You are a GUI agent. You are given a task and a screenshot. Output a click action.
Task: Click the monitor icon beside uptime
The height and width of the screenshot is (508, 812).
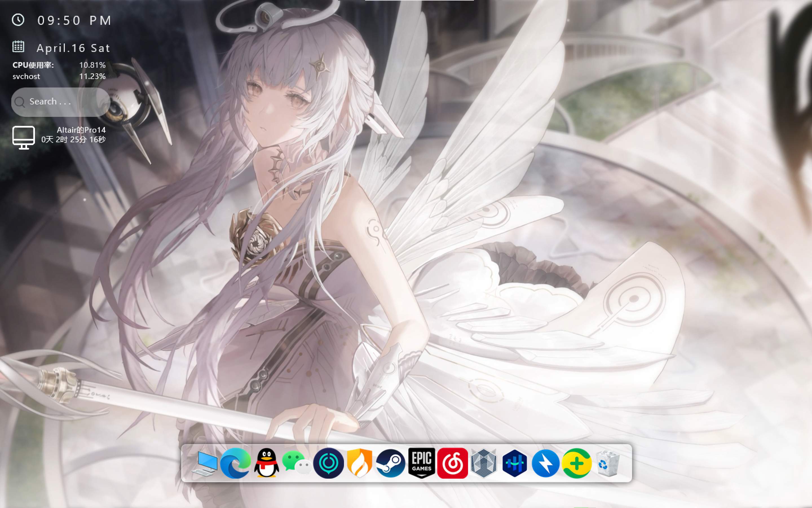pos(23,137)
